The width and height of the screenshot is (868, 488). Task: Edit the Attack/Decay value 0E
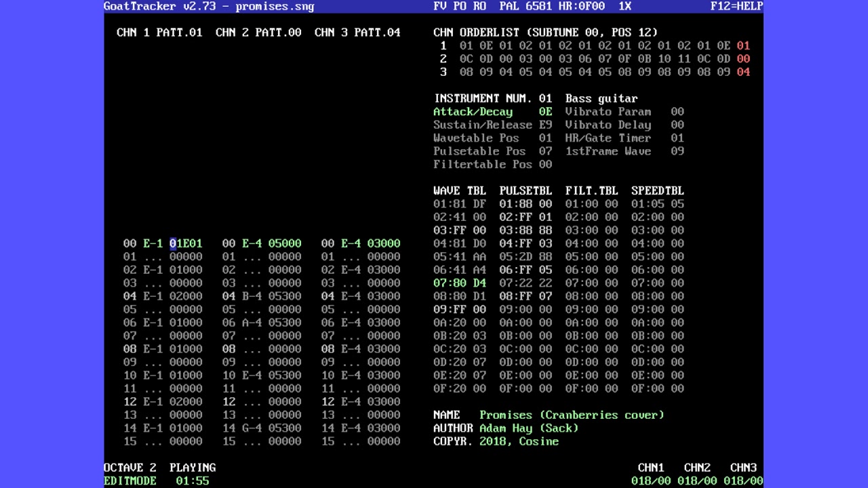(545, 112)
